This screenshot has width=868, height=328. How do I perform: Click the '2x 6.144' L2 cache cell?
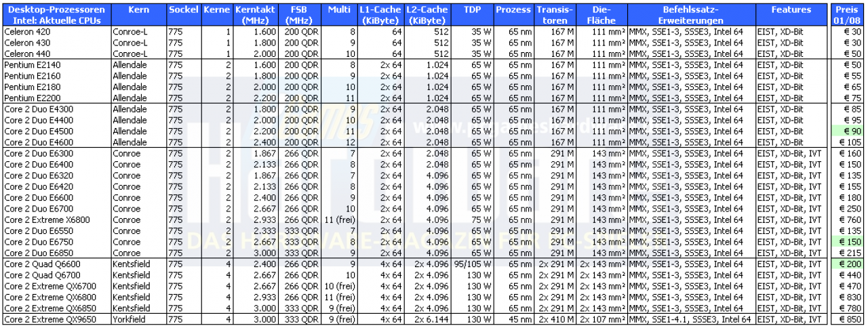point(427,319)
